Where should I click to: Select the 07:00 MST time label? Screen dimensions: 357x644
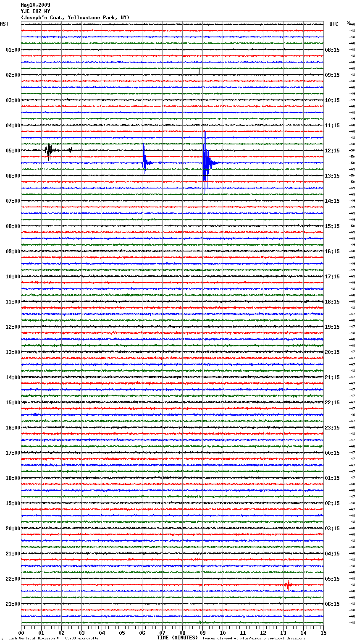[x=13, y=201]
